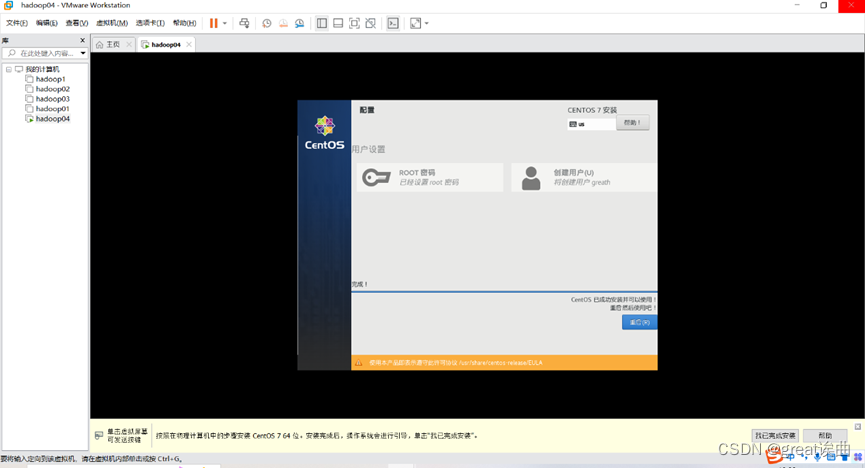Click the blue 重启(R) reboot button
The width and height of the screenshot is (865, 468).
639,322
